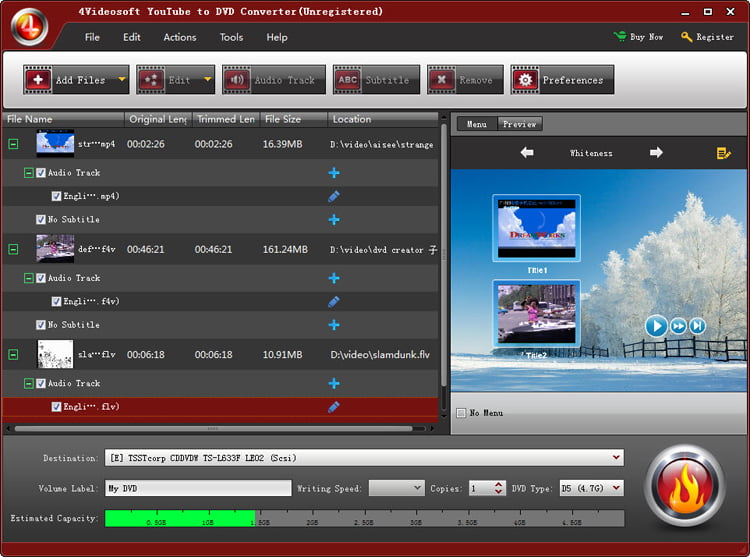Enable the No Menu checkbox

click(x=461, y=413)
